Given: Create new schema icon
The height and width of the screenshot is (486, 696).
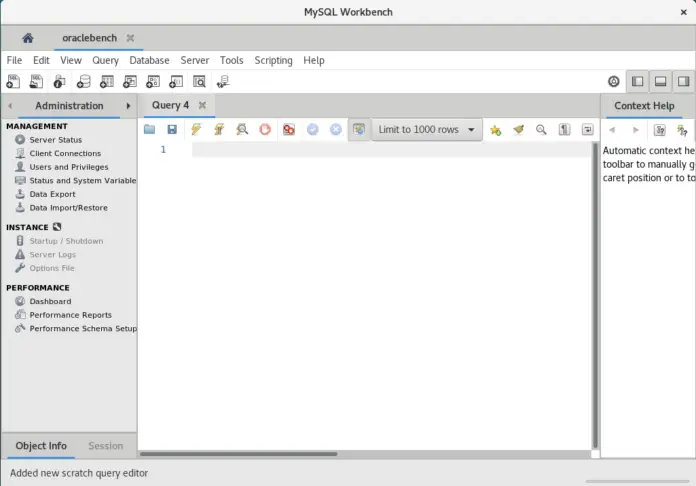Looking at the screenshot, I should (83, 82).
